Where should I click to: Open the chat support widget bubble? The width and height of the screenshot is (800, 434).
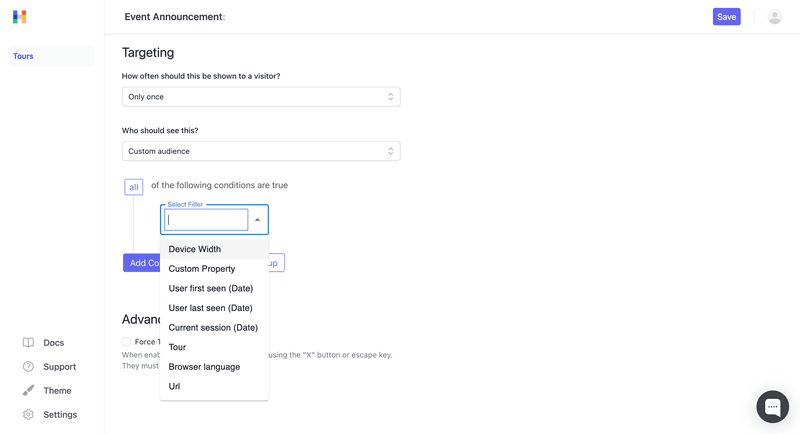tap(772, 407)
